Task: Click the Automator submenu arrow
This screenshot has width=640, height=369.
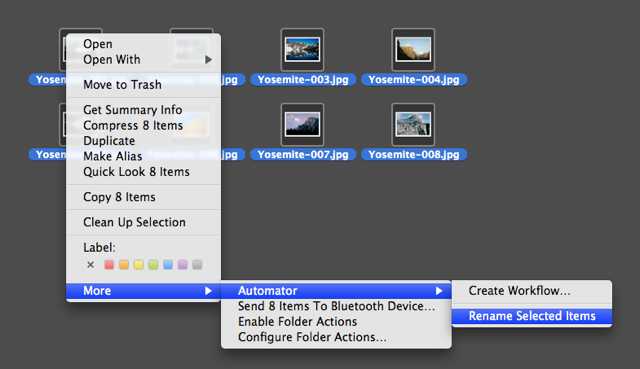Action: tap(439, 291)
